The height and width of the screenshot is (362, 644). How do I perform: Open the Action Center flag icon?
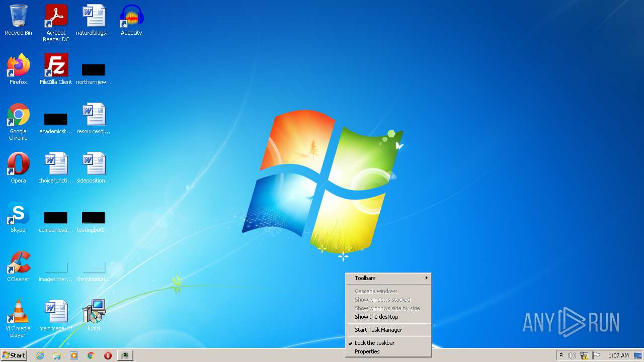coord(596,355)
